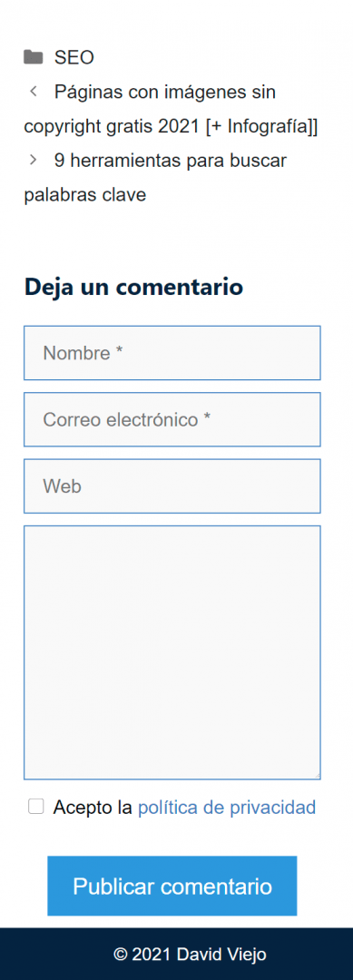Click the comment box resize handle corner
This screenshot has height=980, width=353.
[x=317, y=776]
